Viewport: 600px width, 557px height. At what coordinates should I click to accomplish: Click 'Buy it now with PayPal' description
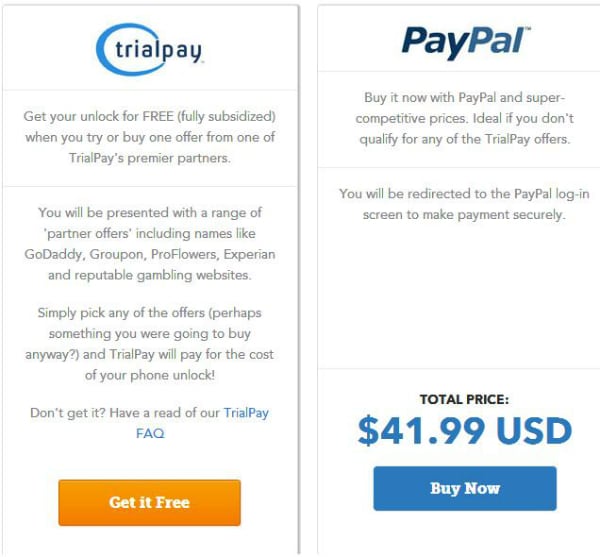465,118
